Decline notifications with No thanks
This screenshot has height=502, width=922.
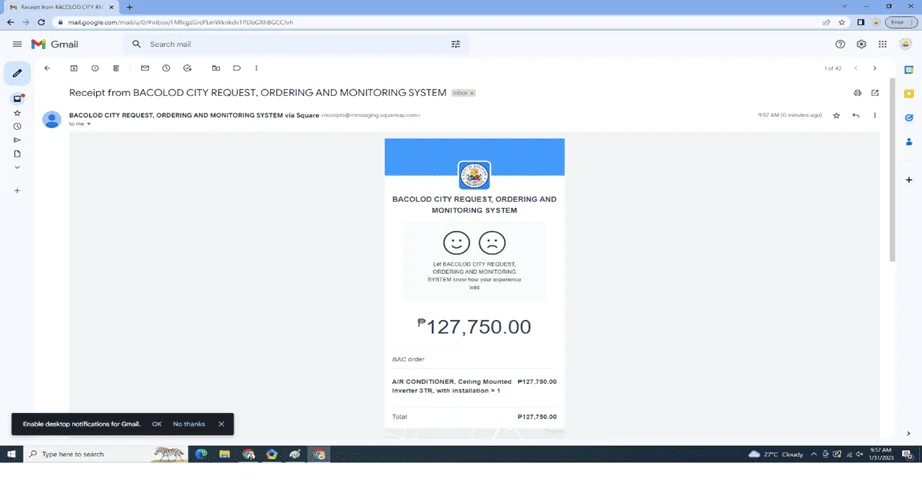[x=189, y=424]
